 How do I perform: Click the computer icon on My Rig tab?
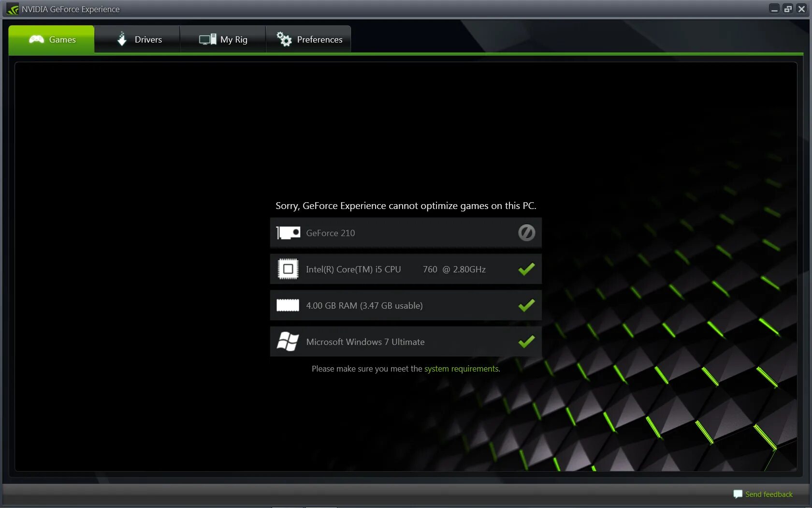207,39
